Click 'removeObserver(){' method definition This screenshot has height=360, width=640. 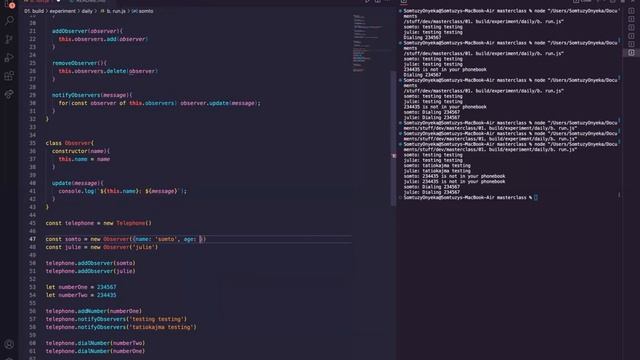click(x=79, y=63)
